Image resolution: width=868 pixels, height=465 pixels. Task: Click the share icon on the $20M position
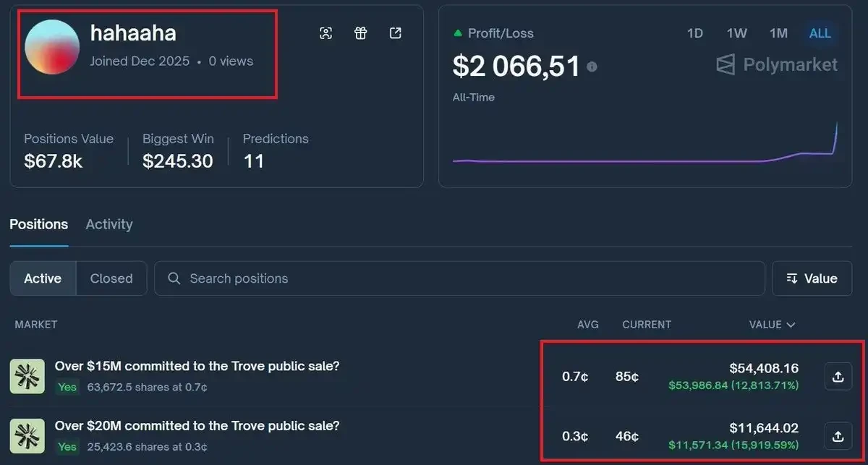tap(838, 436)
